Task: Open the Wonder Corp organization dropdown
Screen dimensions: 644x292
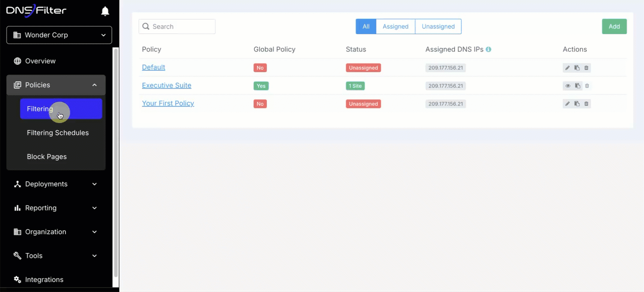Action: point(59,35)
